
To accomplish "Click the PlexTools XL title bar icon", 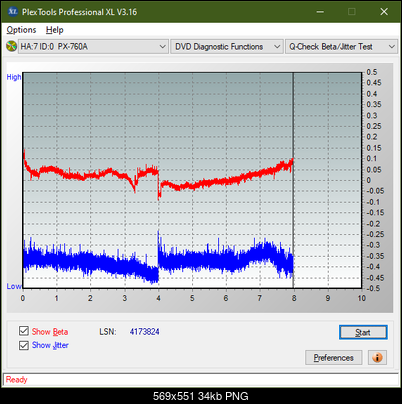I will coord(12,12).
